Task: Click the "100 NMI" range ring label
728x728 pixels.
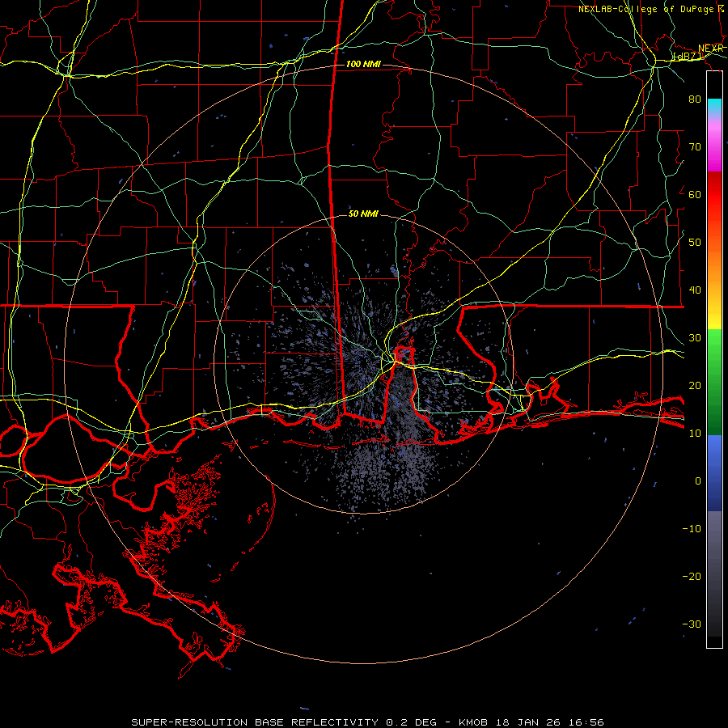Action: click(363, 64)
